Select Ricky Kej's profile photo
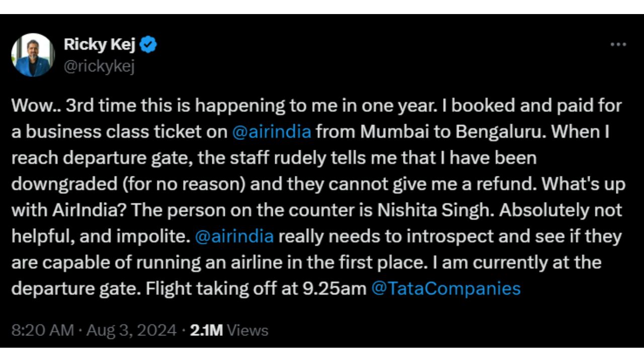 [33, 55]
